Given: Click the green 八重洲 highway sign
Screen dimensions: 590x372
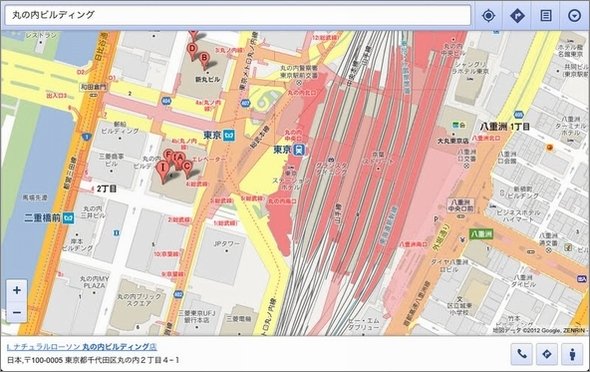Looking at the screenshot, I should [x=481, y=234].
